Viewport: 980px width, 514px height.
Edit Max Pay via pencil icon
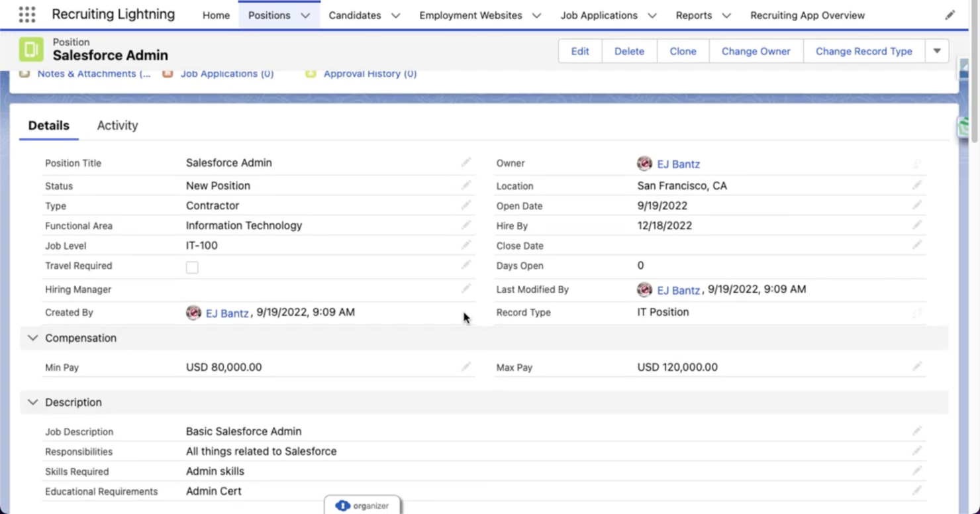click(917, 366)
